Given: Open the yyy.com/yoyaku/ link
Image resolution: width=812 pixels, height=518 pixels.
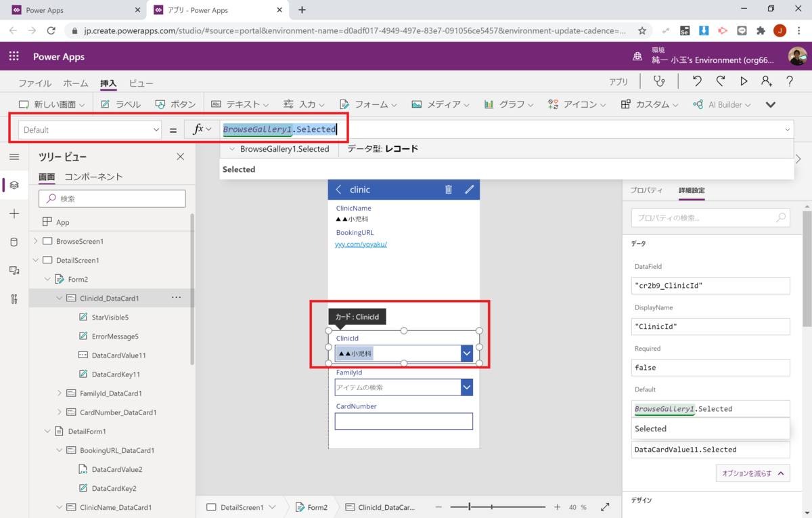Looking at the screenshot, I should 361,244.
